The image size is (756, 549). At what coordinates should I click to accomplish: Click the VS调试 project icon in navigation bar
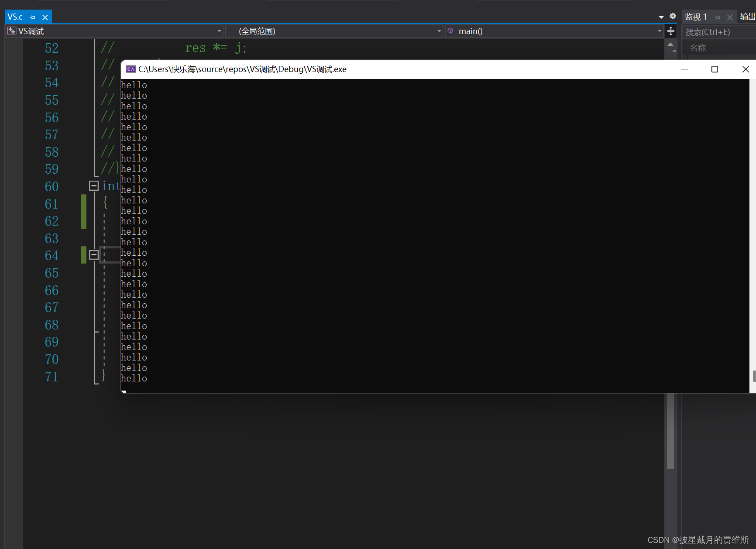click(12, 31)
